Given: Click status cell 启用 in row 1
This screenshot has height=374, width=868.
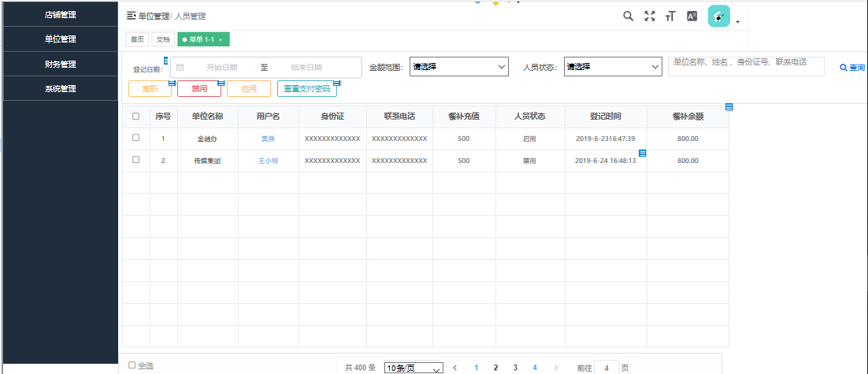Looking at the screenshot, I should tap(530, 139).
